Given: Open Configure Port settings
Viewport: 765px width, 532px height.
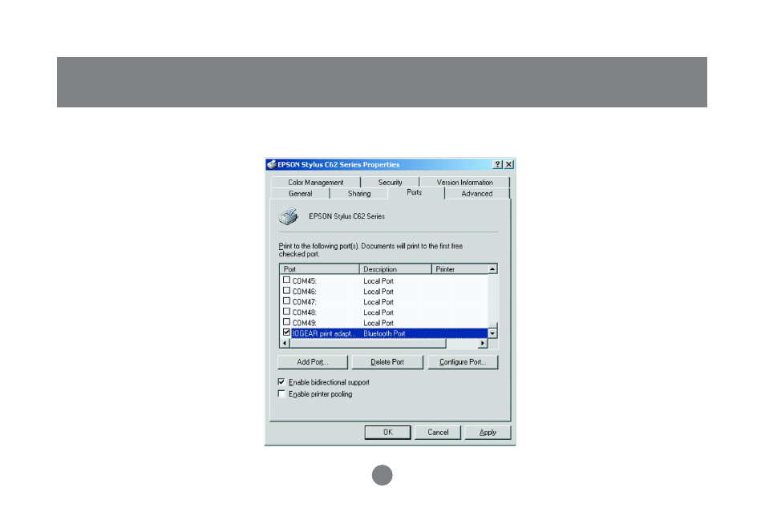Looking at the screenshot, I should (463, 362).
